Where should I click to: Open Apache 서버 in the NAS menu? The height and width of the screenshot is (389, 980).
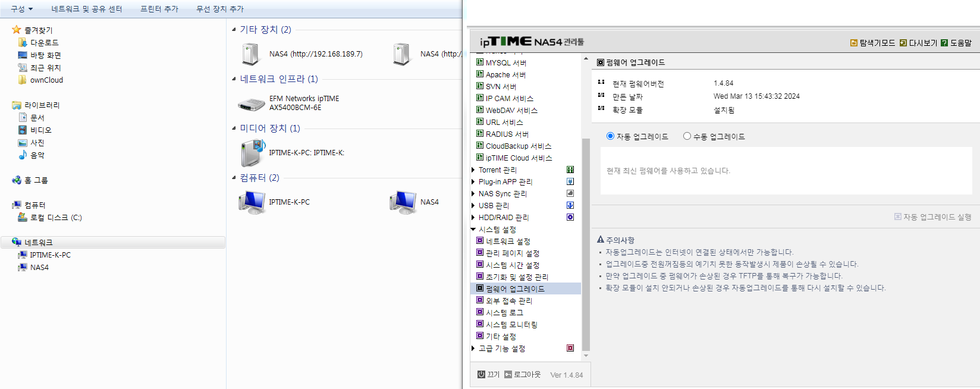click(x=505, y=75)
